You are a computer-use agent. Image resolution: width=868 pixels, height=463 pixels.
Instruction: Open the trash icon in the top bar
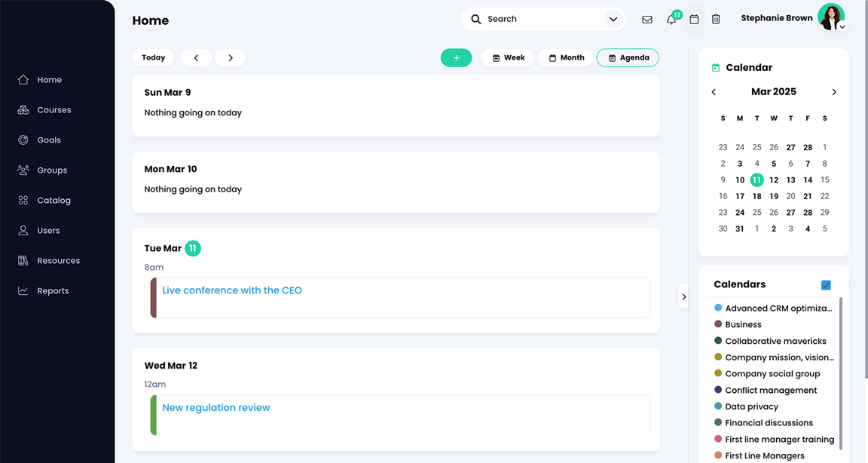715,19
